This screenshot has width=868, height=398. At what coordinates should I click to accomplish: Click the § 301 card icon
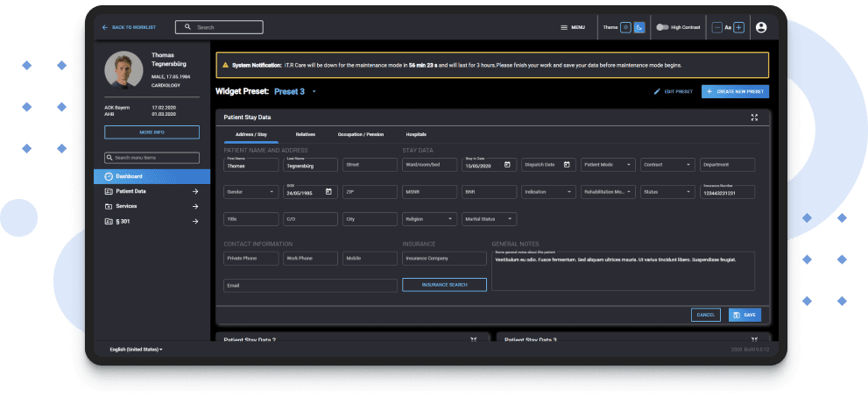(x=109, y=221)
